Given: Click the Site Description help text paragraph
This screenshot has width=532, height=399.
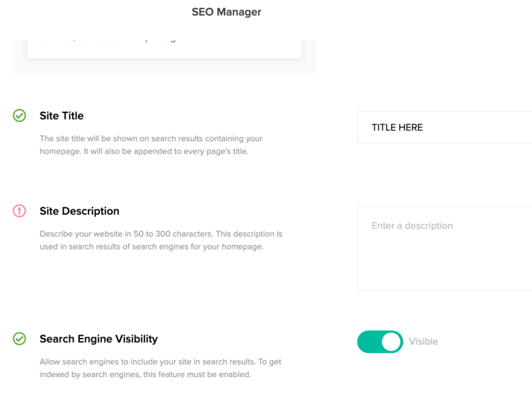Looking at the screenshot, I should 161,240.
